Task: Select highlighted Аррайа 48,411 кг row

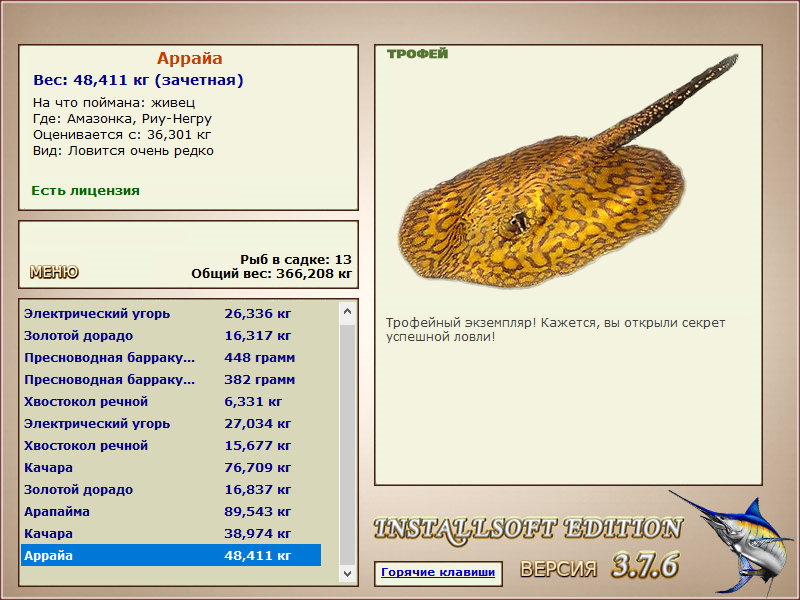Action: tap(171, 555)
